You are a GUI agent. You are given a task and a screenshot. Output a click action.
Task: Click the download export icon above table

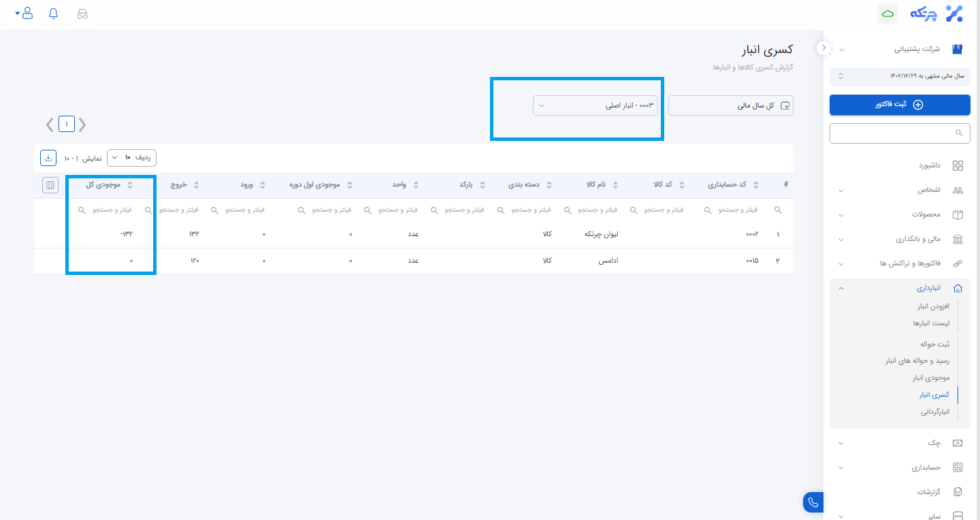pos(48,158)
